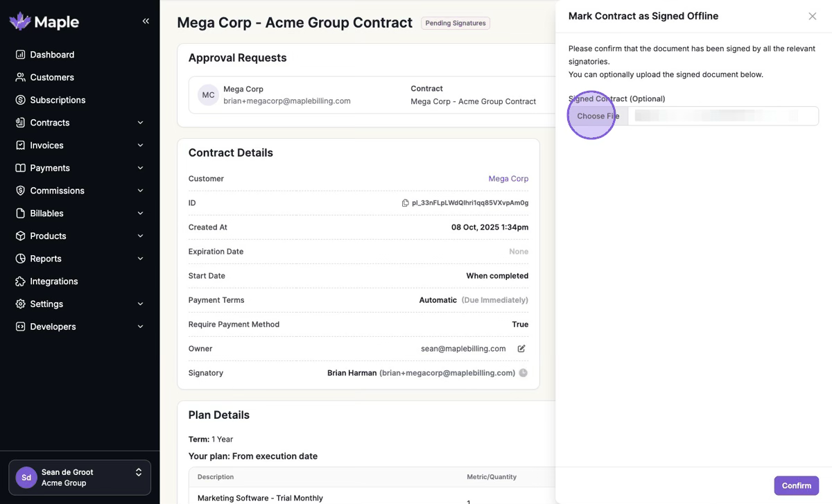Click the signed contract file name field
This screenshot has height=504, width=832.
722,116
